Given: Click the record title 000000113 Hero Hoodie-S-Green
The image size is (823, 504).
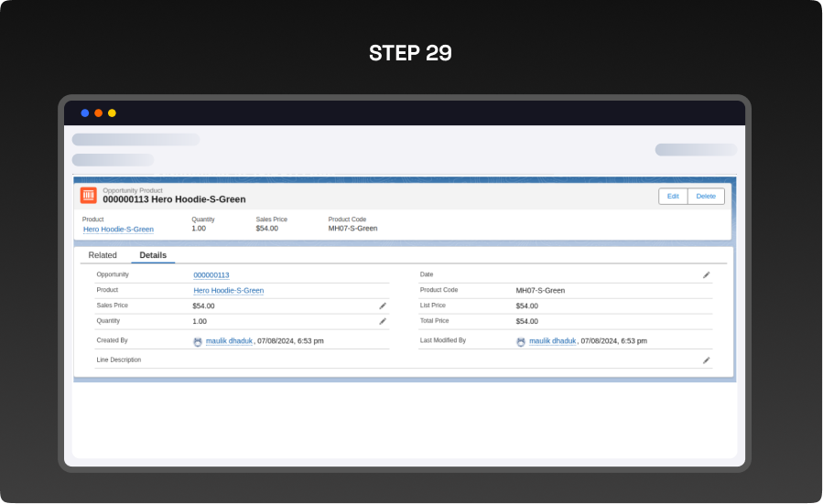Looking at the screenshot, I should pyautogui.click(x=174, y=199).
